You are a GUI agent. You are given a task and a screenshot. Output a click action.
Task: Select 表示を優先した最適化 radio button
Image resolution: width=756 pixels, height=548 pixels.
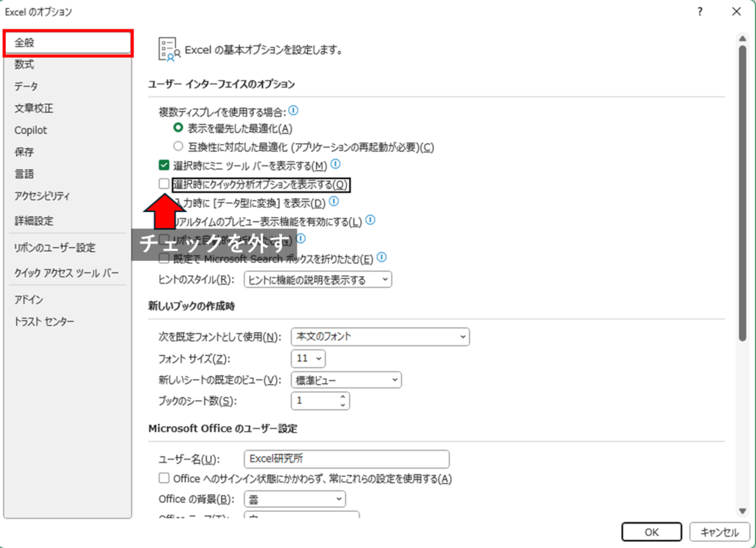(x=179, y=128)
